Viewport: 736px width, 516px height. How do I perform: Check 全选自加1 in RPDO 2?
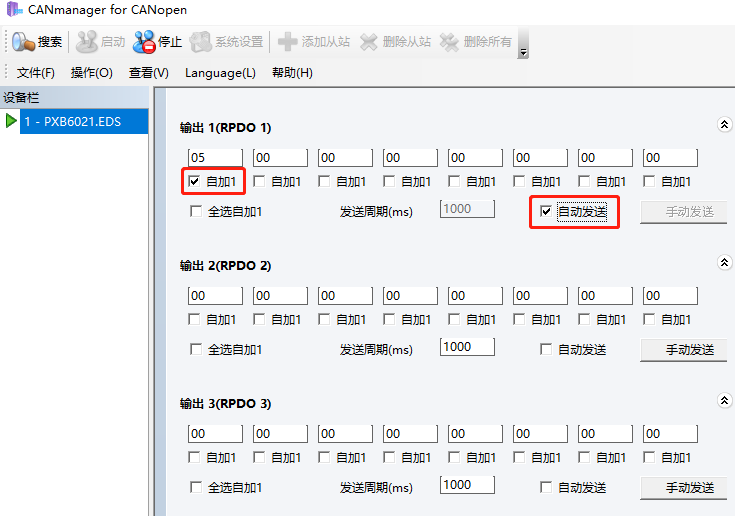[196, 349]
